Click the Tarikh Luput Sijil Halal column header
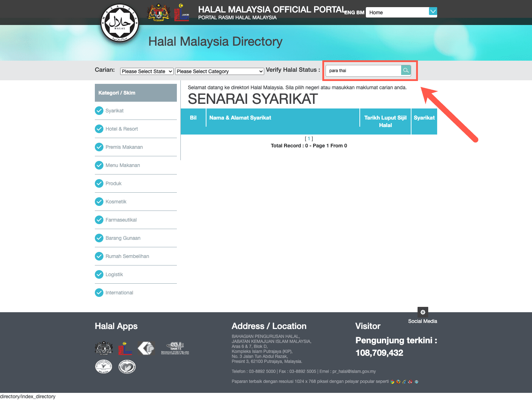532x400 pixels. (385, 121)
